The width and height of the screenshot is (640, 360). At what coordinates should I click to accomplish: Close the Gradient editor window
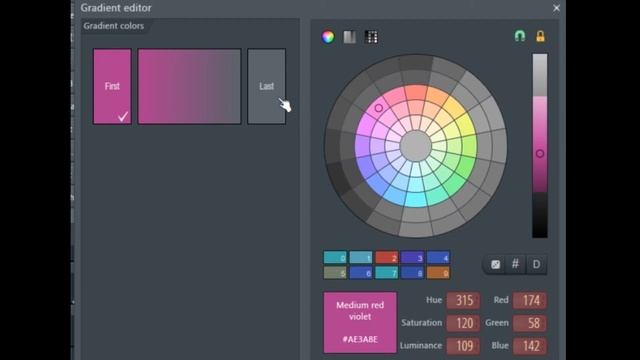coord(556,8)
